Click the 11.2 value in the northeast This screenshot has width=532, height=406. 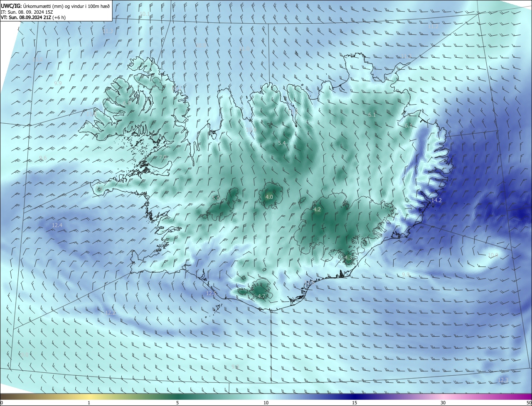433,26
